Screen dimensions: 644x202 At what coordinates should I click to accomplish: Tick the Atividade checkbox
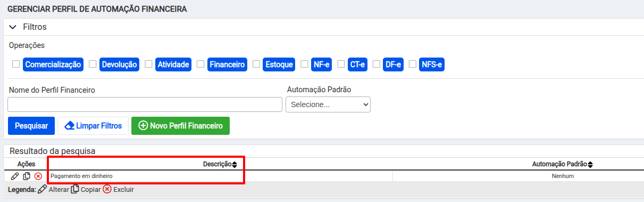[148, 64]
